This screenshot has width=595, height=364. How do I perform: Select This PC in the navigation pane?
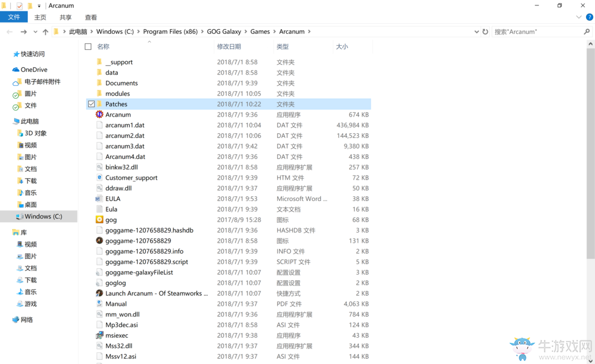click(26, 121)
